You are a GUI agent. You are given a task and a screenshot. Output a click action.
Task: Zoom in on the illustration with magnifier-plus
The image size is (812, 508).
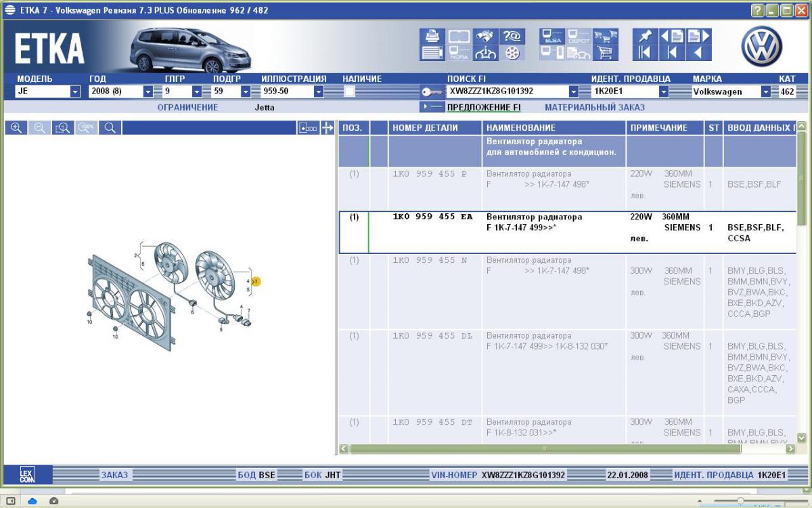point(16,127)
